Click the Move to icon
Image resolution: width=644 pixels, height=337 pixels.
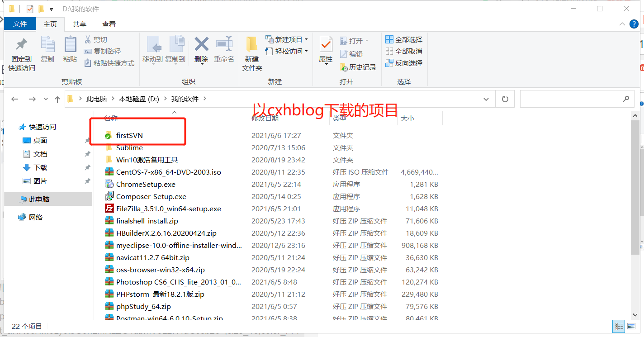pos(154,44)
